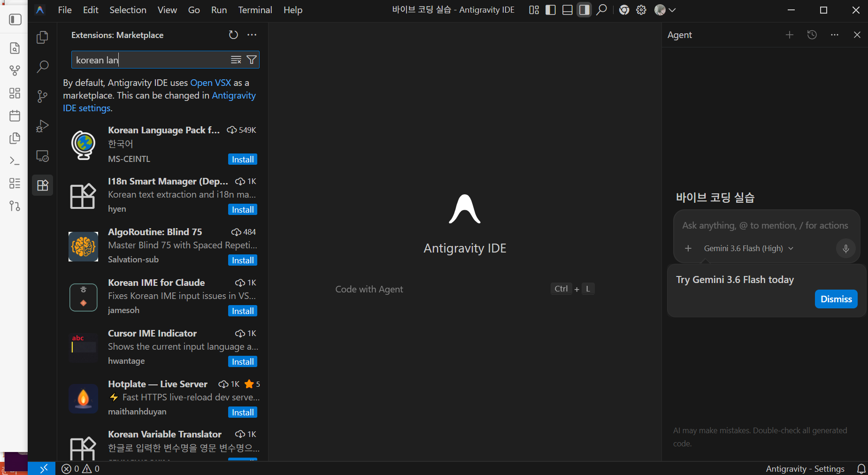Add context with the plus icon in prompt
Screen dimensions: 868x475
(688, 248)
